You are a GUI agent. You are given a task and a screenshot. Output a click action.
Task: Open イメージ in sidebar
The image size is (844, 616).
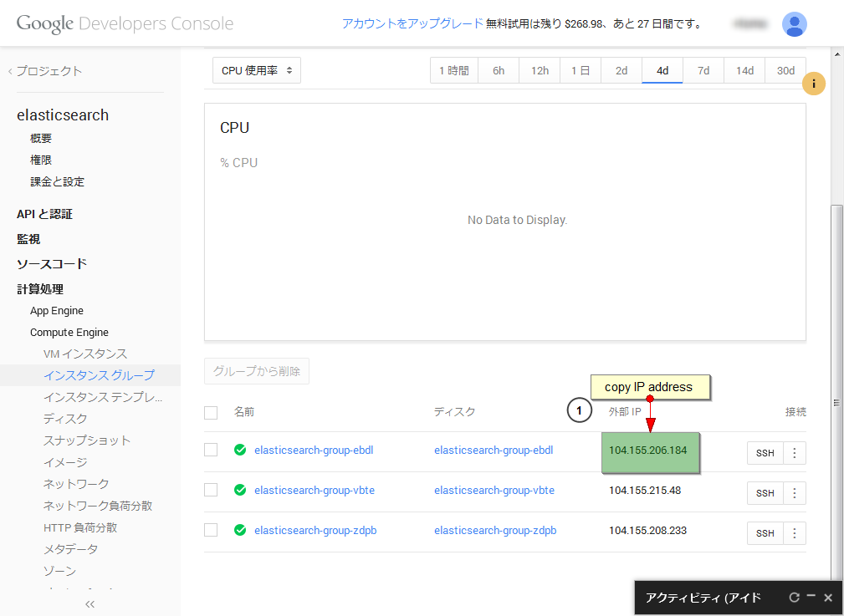(x=65, y=462)
